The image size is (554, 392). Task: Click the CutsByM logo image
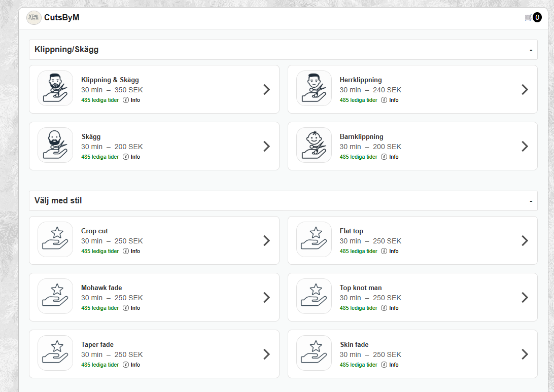point(34,18)
